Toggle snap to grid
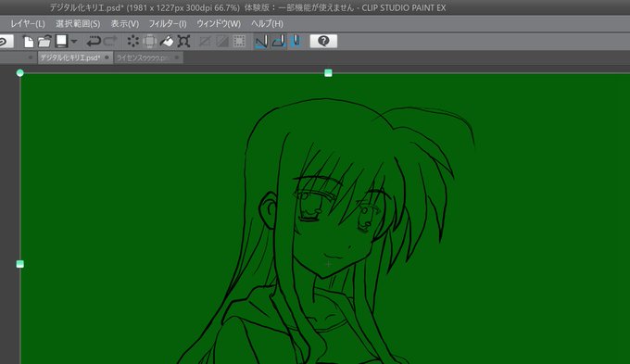Screen dimensions: 630x364 tap(296, 41)
